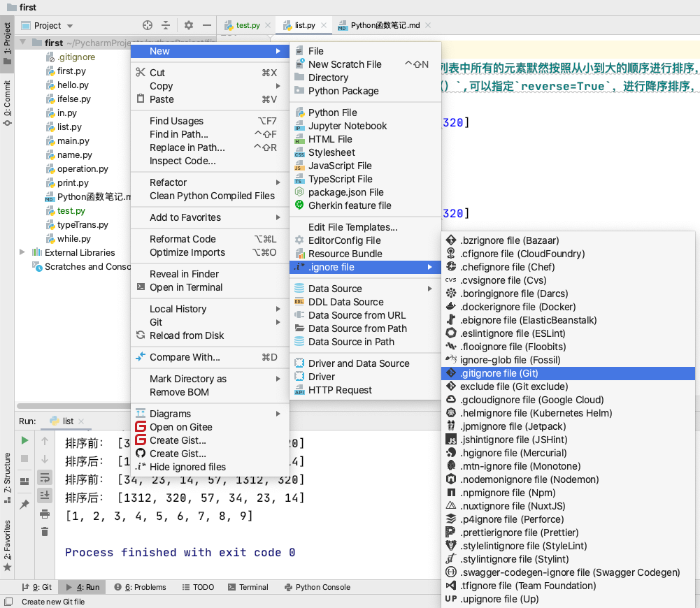Expand Local History submenu
This screenshot has width=700, height=608.
pyautogui.click(x=210, y=309)
